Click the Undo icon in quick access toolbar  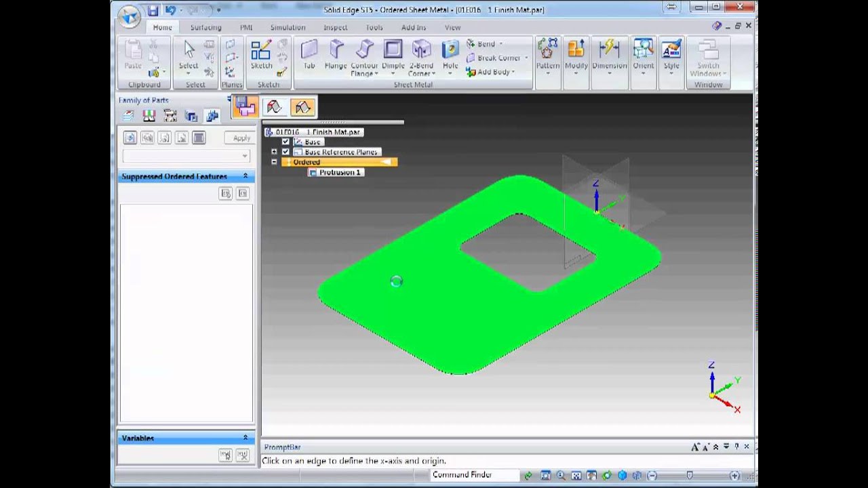(170, 10)
